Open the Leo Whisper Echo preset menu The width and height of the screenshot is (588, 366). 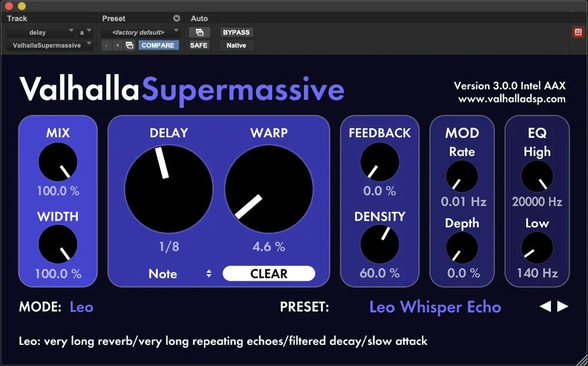pos(435,307)
